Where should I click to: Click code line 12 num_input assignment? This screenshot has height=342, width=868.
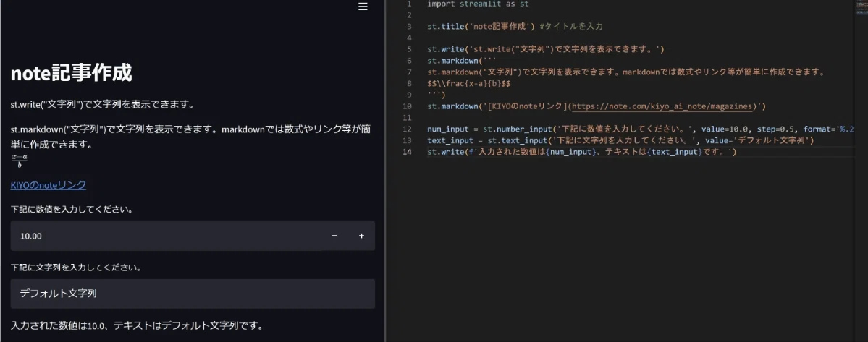point(641,129)
